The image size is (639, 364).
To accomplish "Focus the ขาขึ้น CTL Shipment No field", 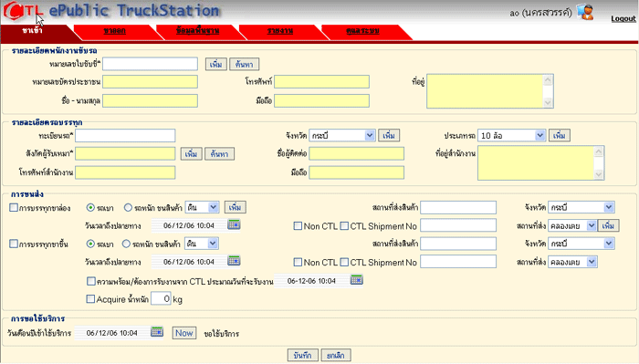I will coord(458,262).
